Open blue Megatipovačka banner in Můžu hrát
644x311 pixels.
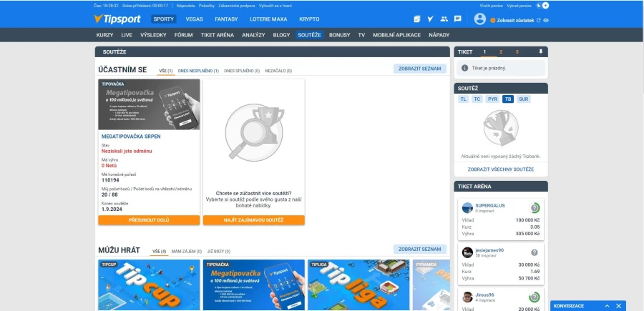(x=254, y=285)
